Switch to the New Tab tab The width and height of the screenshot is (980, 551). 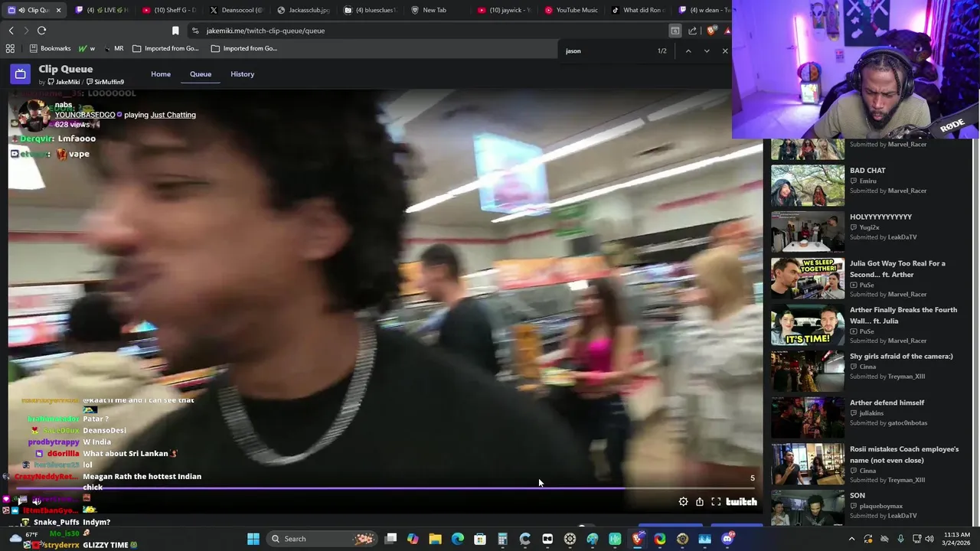click(x=436, y=10)
